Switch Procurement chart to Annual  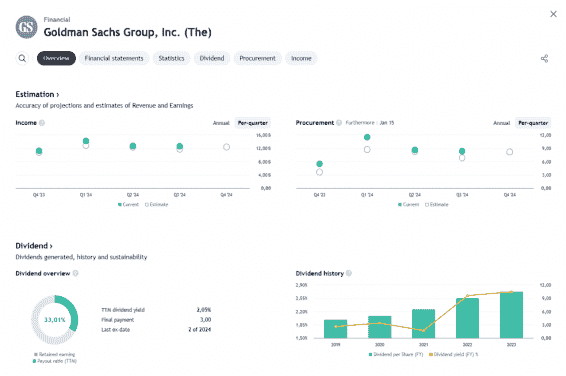501,123
